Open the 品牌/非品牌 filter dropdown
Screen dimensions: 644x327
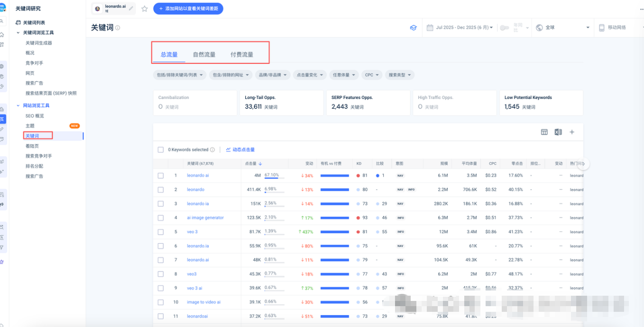[x=272, y=75]
